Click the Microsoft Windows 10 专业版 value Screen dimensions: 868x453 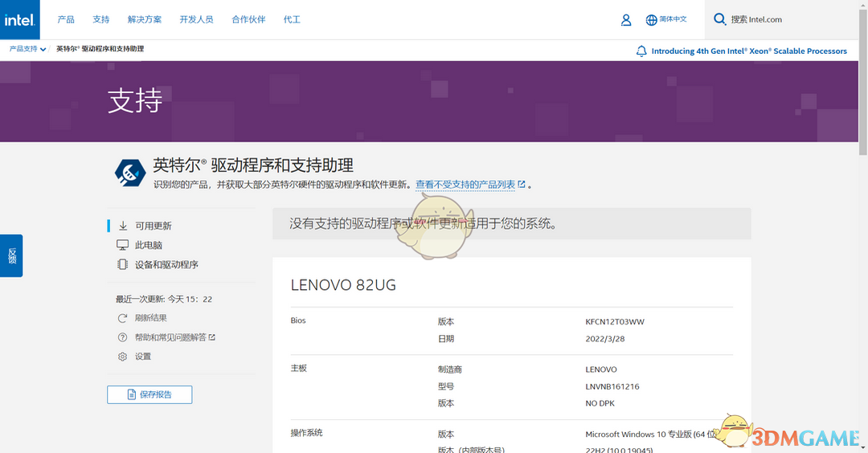(x=652, y=435)
